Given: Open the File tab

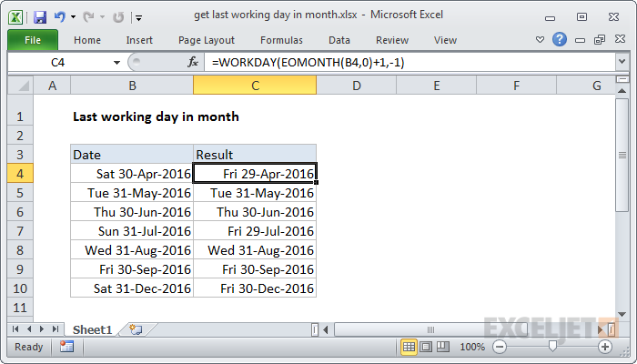Looking at the screenshot, I should tap(33, 40).
